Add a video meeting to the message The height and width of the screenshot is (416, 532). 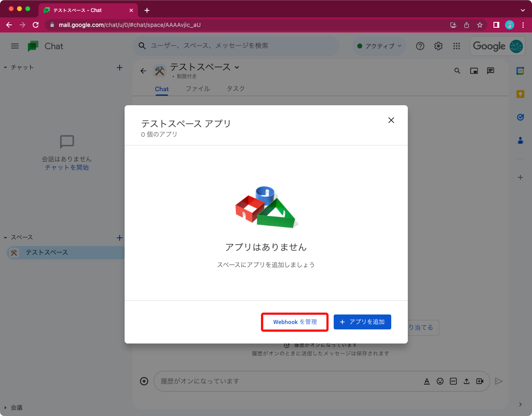point(480,381)
